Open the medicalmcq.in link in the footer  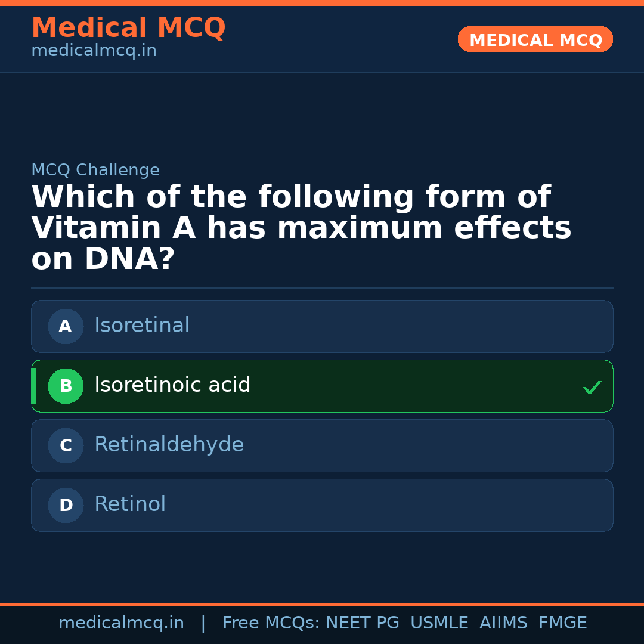tap(121, 623)
